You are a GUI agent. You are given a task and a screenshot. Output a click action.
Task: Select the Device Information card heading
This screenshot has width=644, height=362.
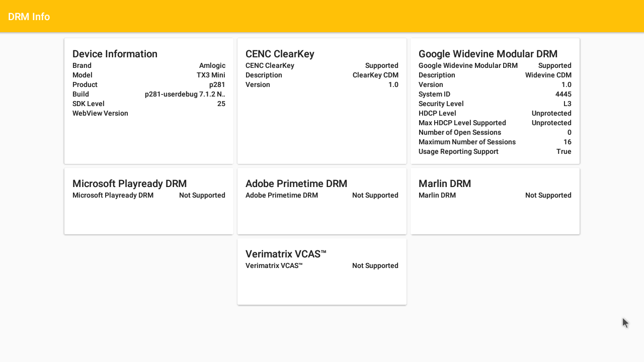[x=115, y=54]
